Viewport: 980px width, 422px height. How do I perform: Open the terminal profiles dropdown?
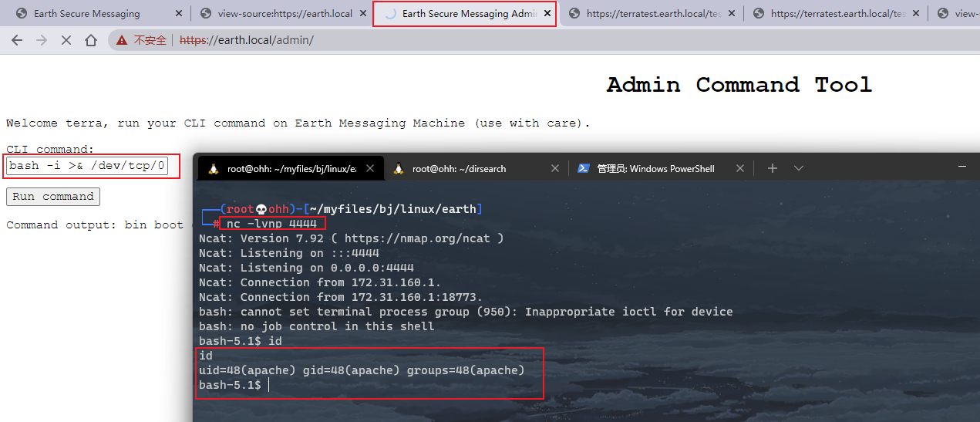coord(799,168)
